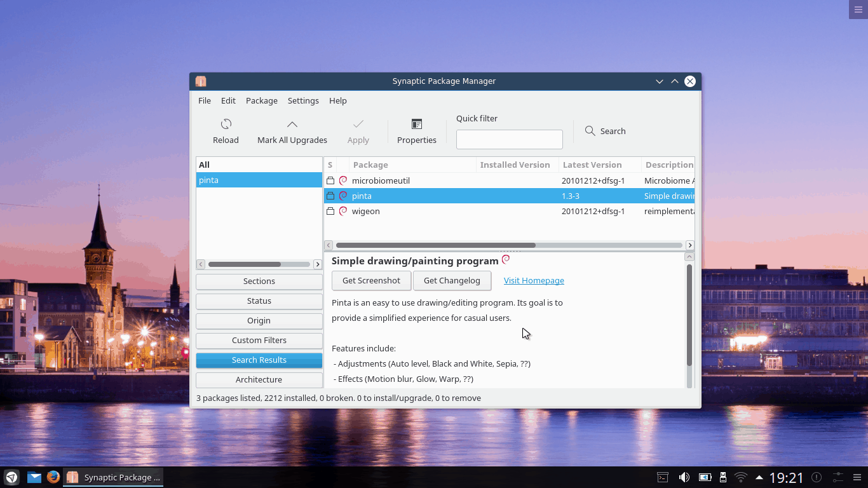
Task: Select 'pinta' search term in left pane
Action: coord(259,180)
